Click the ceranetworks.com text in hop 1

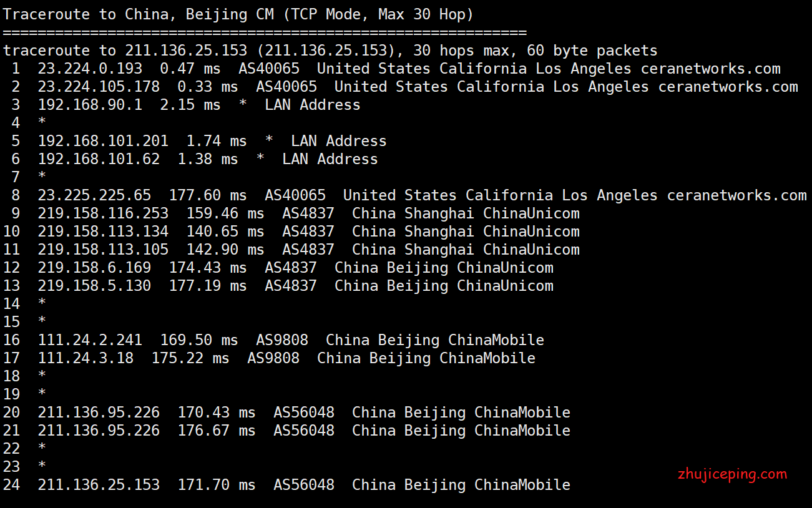[x=711, y=69]
